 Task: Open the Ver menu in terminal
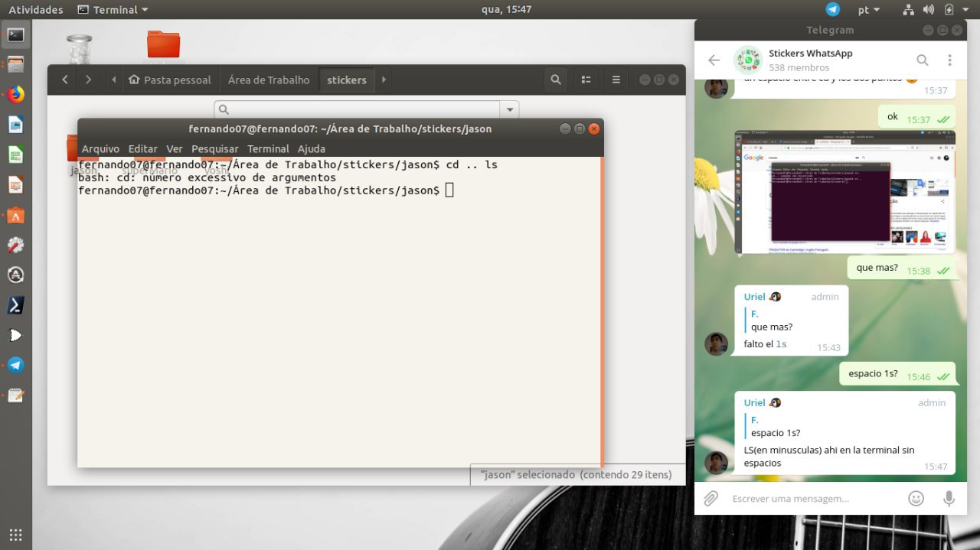tap(175, 148)
